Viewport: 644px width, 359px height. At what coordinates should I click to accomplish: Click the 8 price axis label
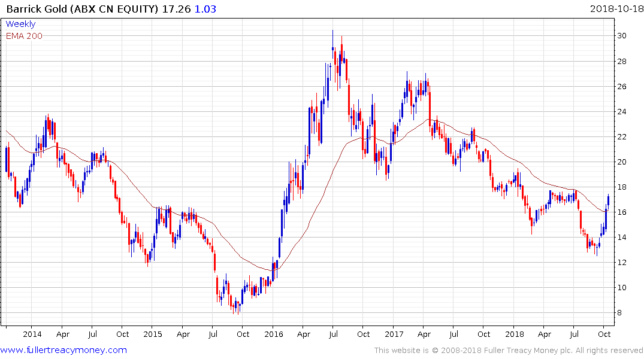click(x=620, y=313)
